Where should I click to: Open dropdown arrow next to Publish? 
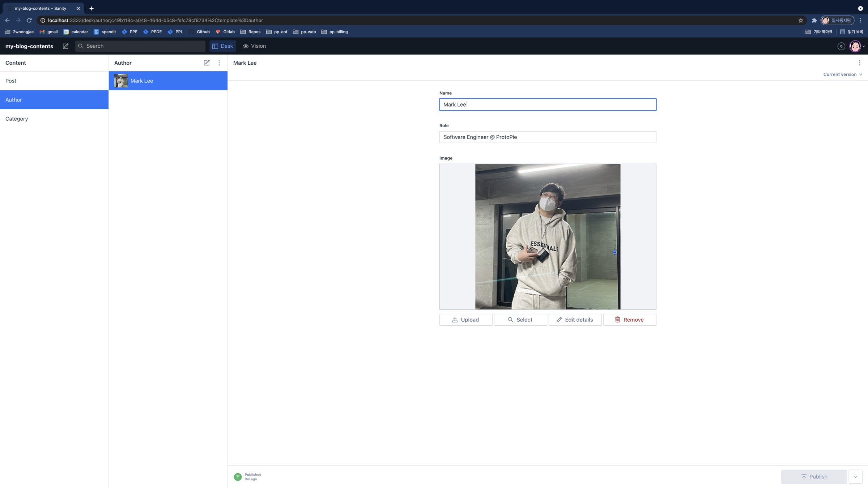pyautogui.click(x=855, y=476)
